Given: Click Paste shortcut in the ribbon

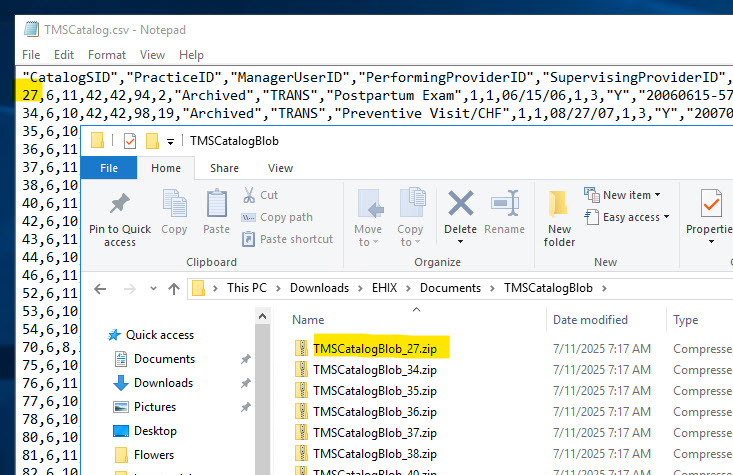Looking at the screenshot, I should coord(287,239).
